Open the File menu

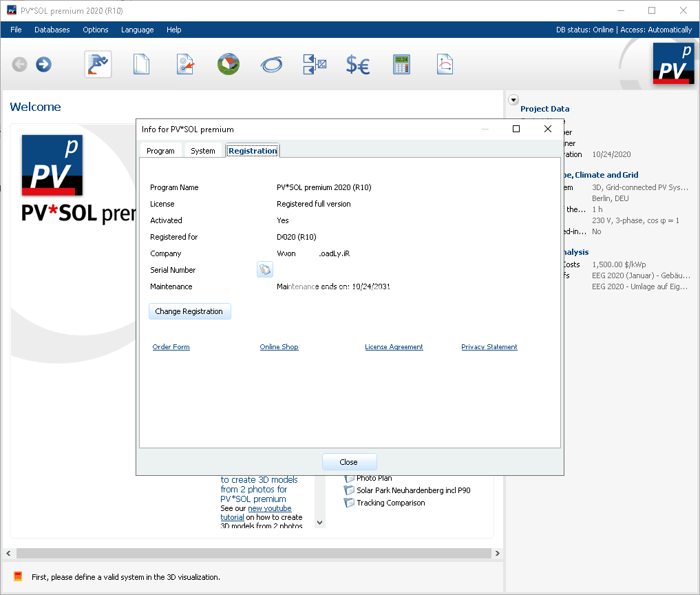click(x=16, y=30)
